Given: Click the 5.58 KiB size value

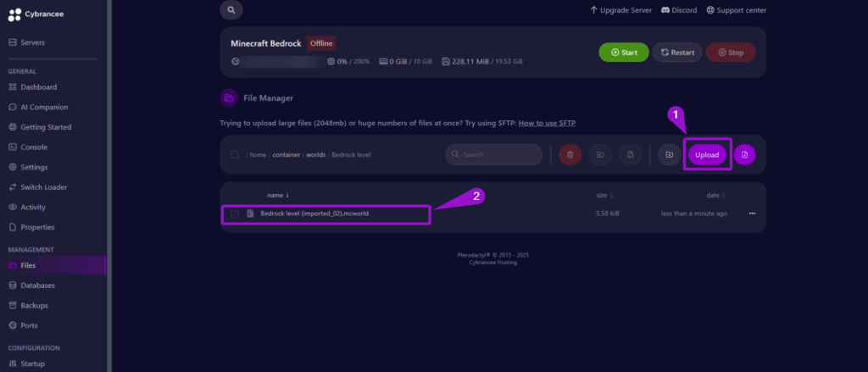Looking at the screenshot, I should (607, 214).
